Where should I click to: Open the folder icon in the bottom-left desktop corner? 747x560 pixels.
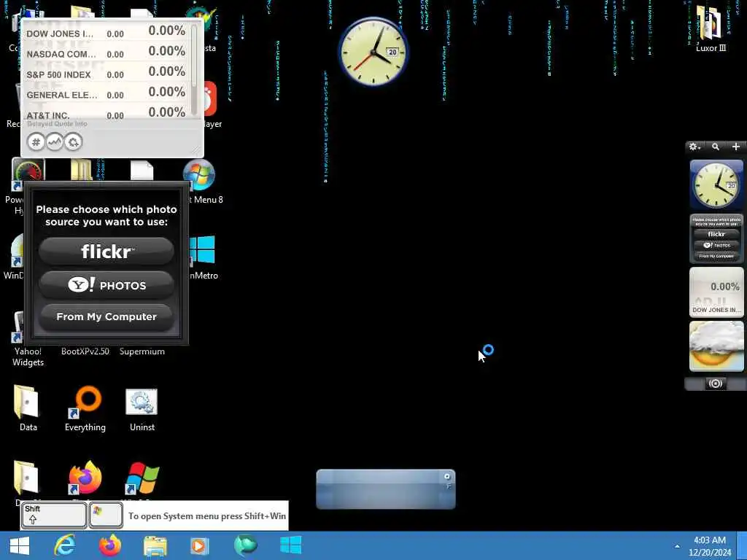pos(26,478)
